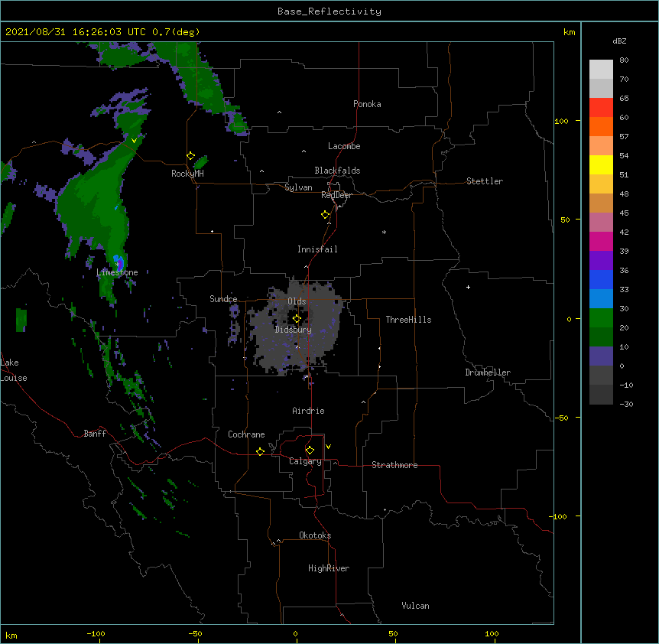Click the Okotoks label
659x644 pixels.
(315, 535)
